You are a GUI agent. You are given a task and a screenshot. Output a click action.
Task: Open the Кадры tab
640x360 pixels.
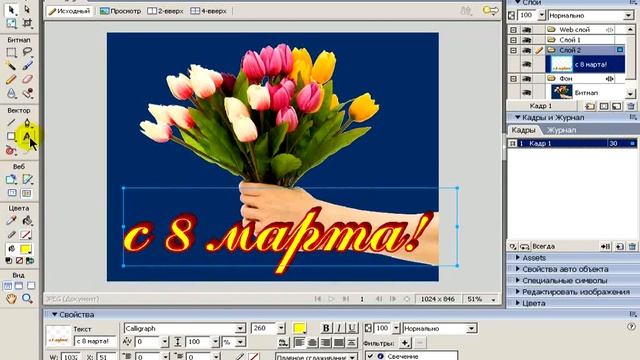(523, 130)
